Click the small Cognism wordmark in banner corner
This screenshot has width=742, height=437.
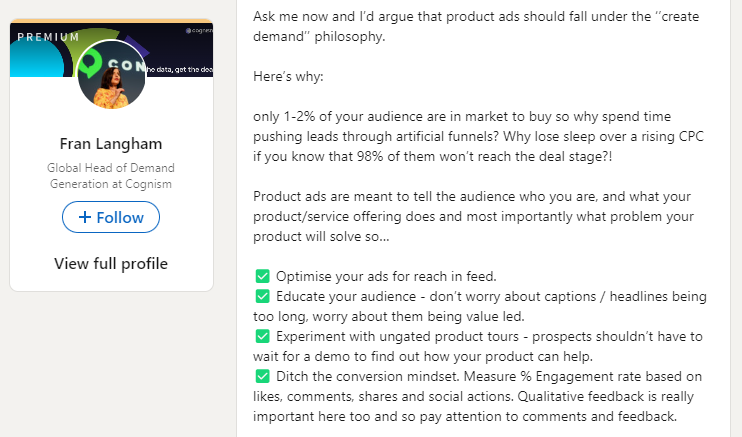click(197, 31)
